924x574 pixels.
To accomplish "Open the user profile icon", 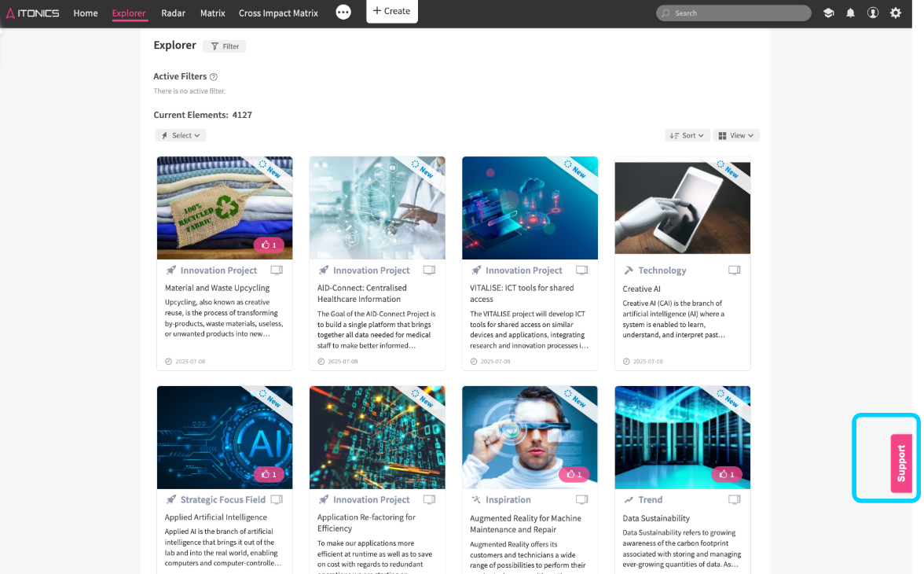I will click(x=873, y=13).
